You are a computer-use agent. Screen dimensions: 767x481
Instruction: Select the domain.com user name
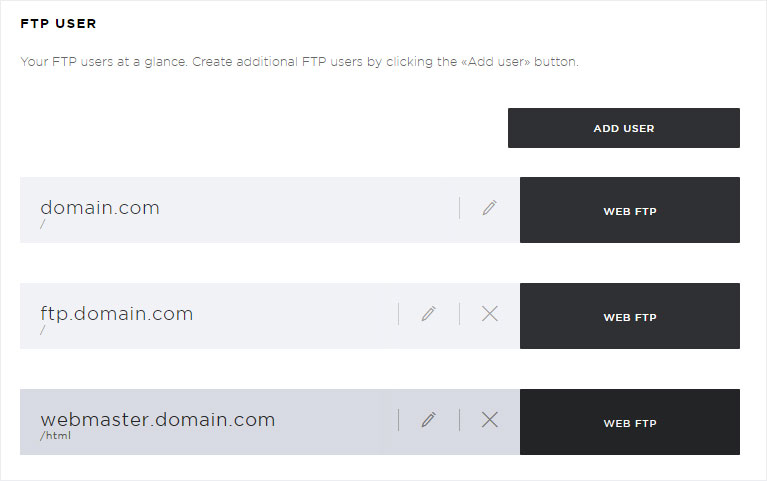tap(100, 208)
